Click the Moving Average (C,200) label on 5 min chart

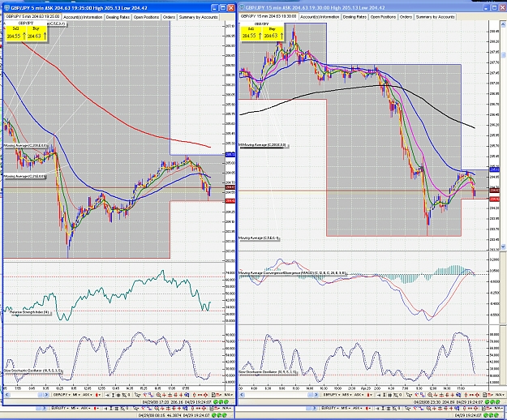coord(25,146)
